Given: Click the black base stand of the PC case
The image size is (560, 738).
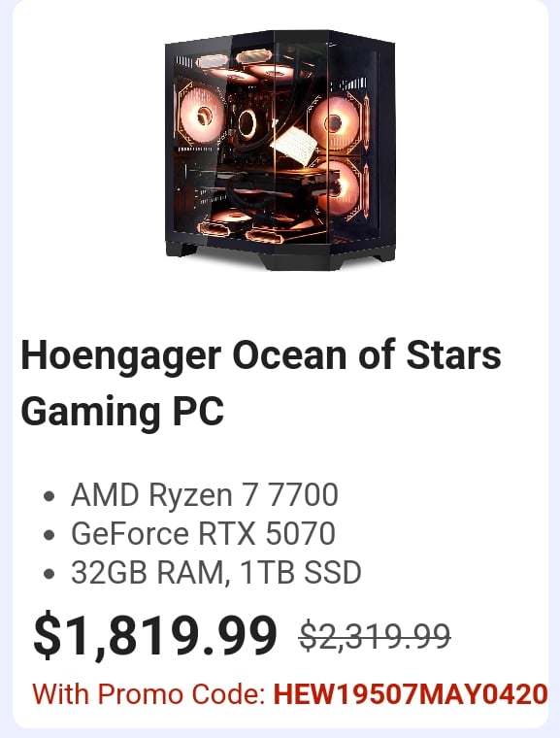Looking at the screenshot, I should point(280,256).
